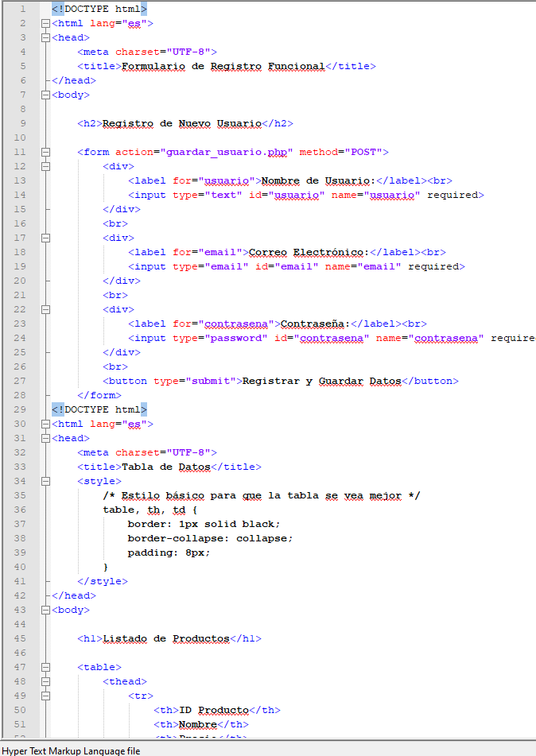Fold the first div block on line 12
Viewport: 536px width, 756px height.
[45, 166]
